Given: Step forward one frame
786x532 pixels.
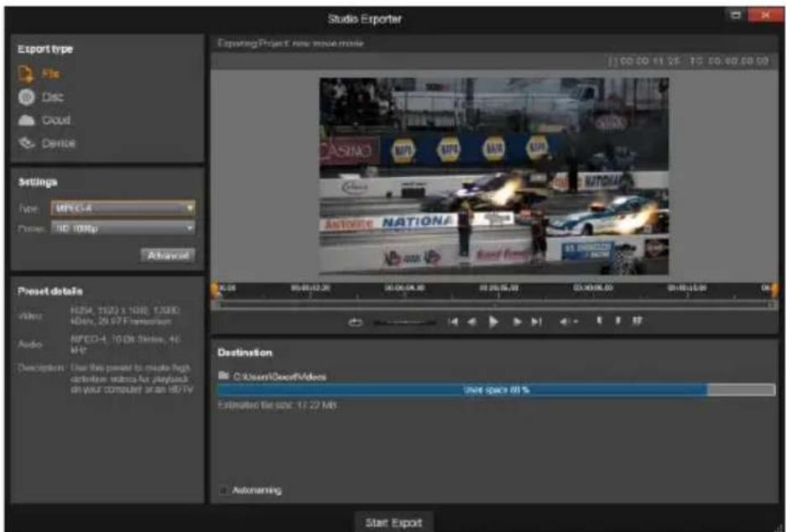Looking at the screenshot, I should (x=517, y=322).
